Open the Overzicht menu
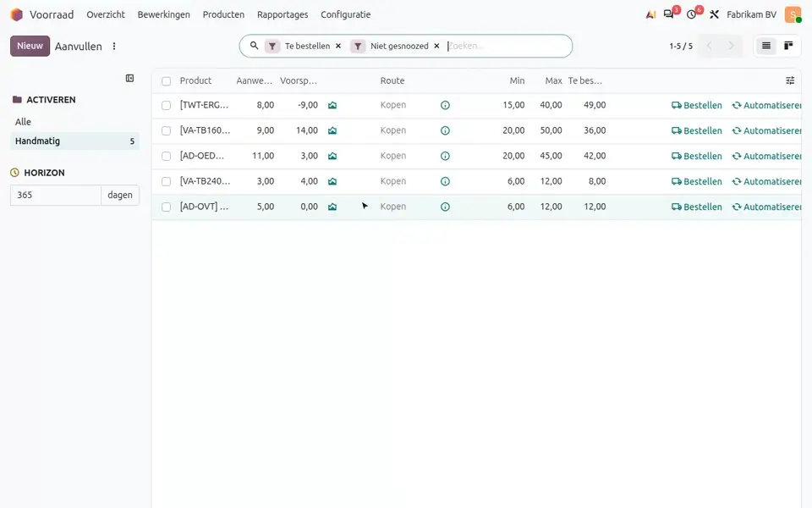Screen dimensions: 812x508 click(x=106, y=14)
